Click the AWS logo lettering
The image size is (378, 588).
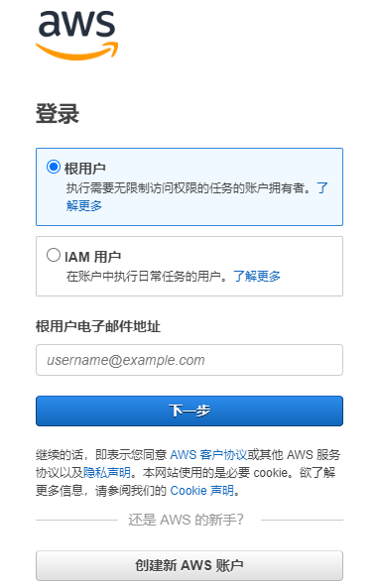coord(76,24)
